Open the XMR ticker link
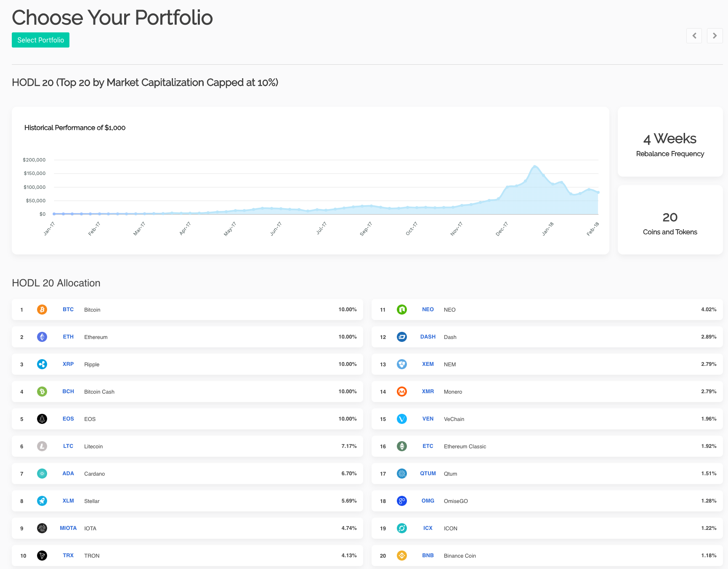Viewport: 728px width, 569px height. 428,392
